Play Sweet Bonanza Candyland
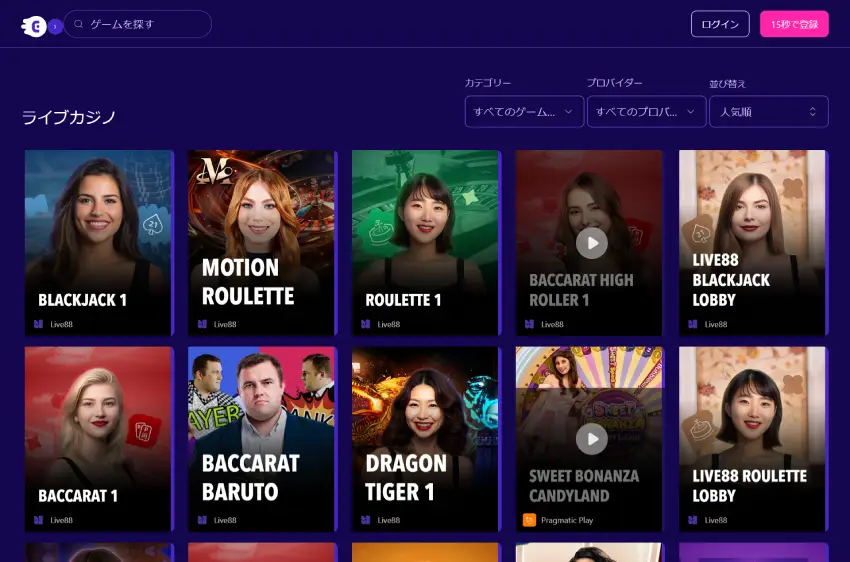Viewport: 850px width, 562px height. coord(591,439)
